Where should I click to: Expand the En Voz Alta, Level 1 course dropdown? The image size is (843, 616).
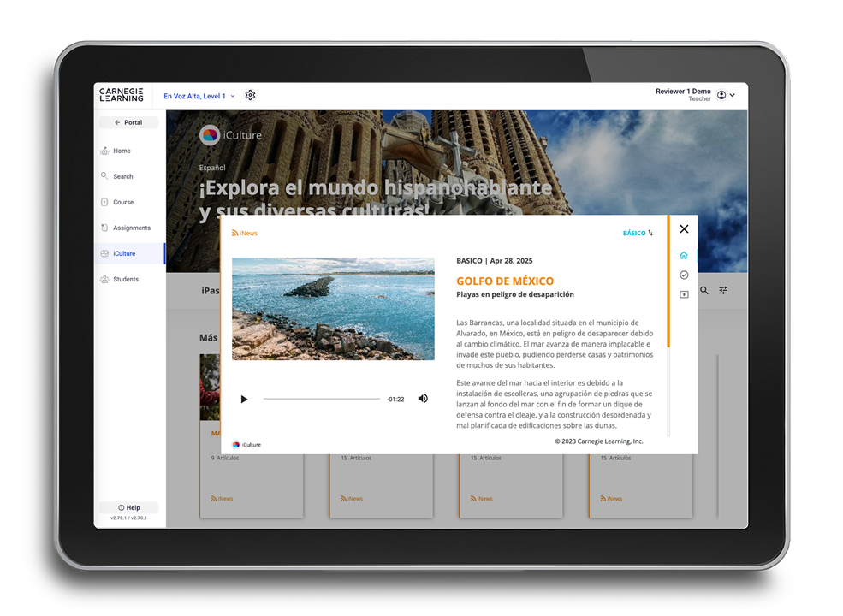199,96
